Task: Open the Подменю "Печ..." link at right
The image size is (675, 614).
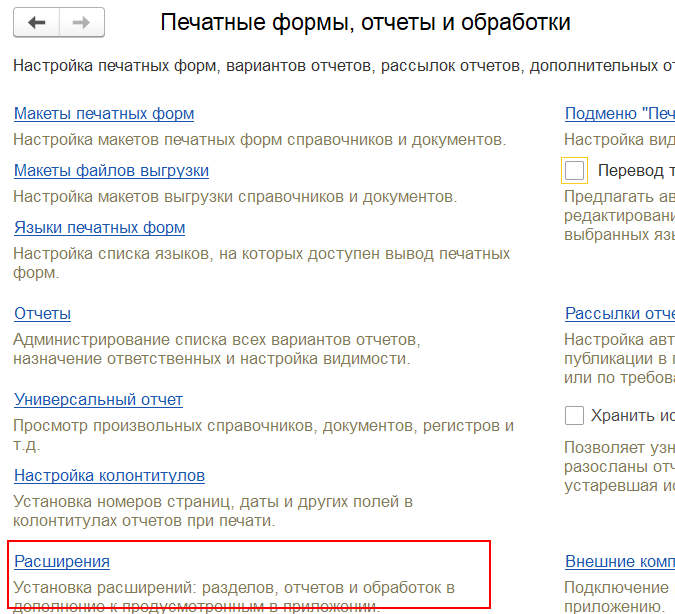Action: [x=619, y=114]
